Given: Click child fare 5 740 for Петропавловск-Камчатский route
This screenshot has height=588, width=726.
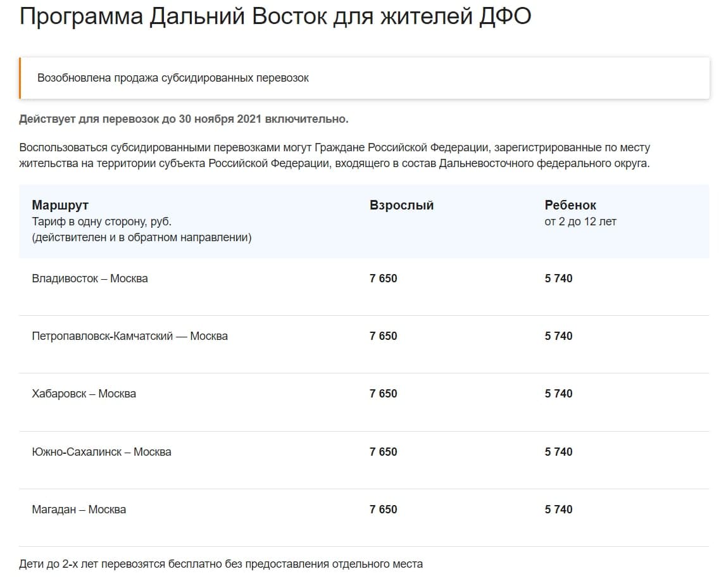Looking at the screenshot, I should [x=558, y=336].
